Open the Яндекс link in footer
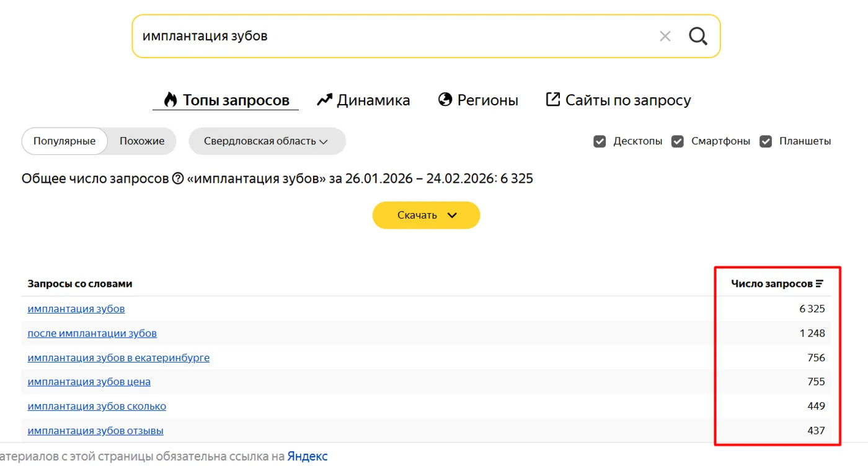 coord(306,456)
